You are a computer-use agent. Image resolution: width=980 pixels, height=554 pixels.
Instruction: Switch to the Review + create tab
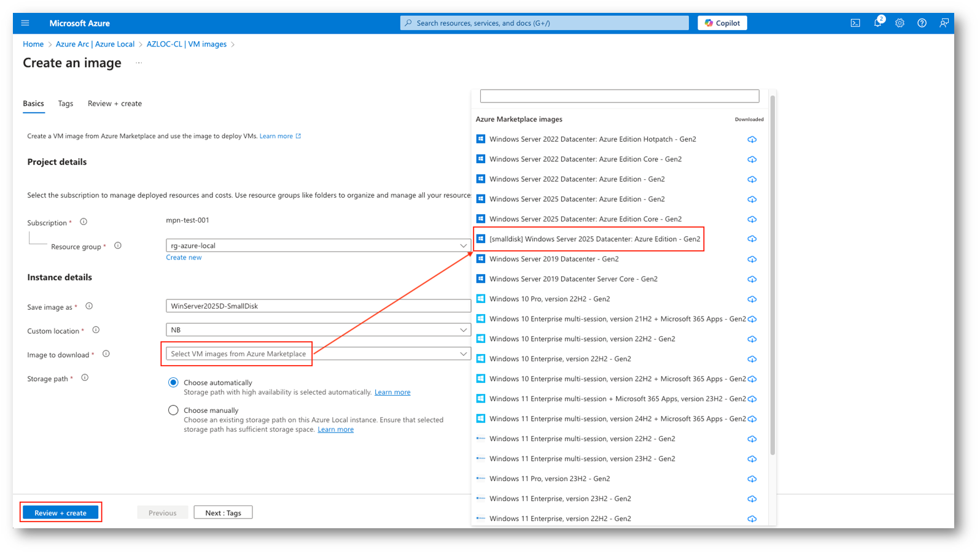[x=114, y=104]
